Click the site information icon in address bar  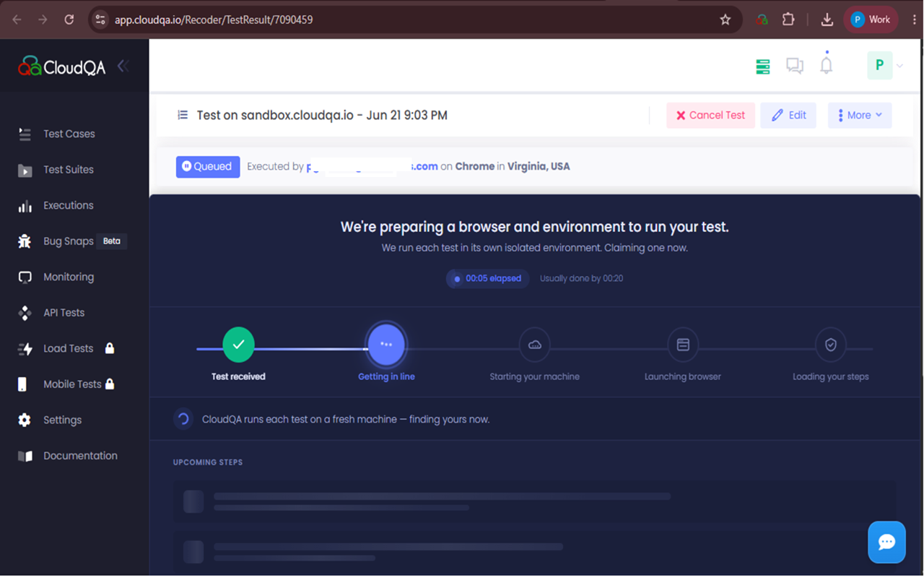click(x=100, y=20)
